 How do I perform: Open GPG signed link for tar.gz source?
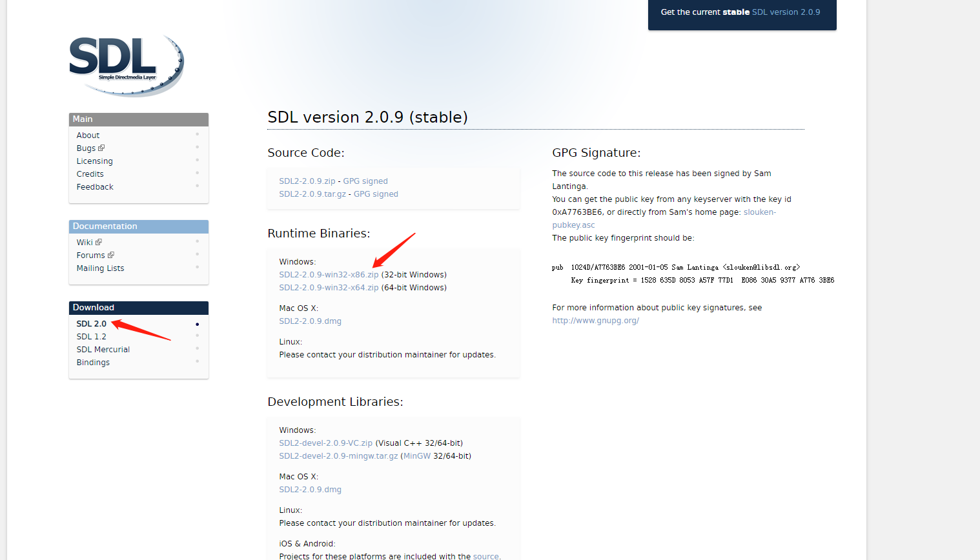pyautogui.click(x=376, y=194)
